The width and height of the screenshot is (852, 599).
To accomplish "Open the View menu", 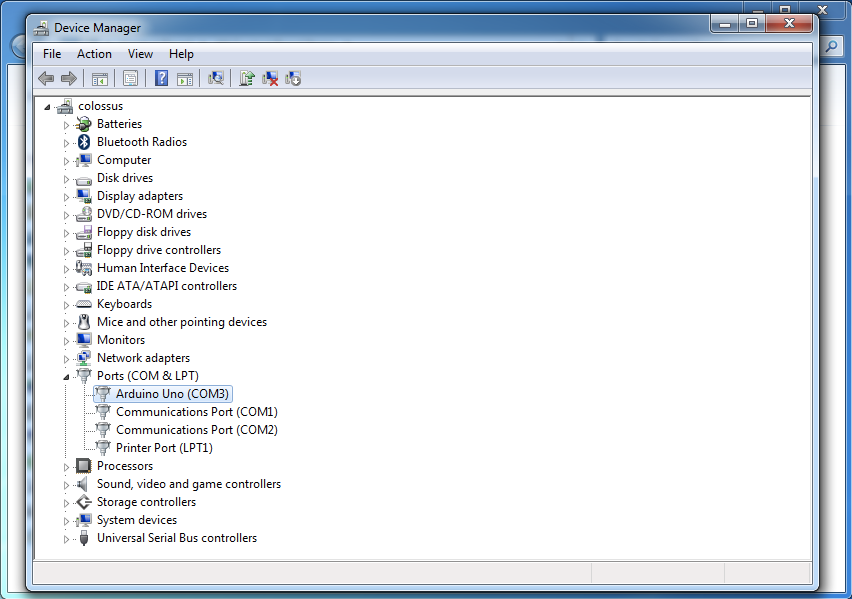I will 140,54.
